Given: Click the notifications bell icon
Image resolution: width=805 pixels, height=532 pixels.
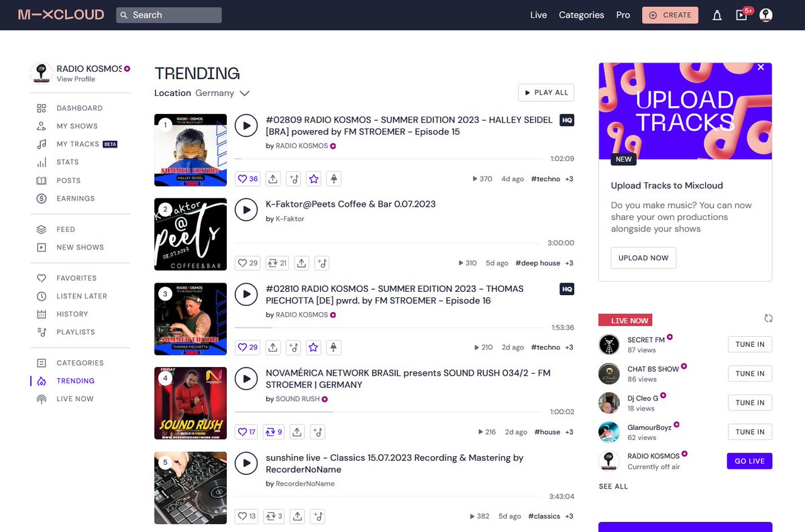Looking at the screenshot, I should pyautogui.click(x=717, y=15).
